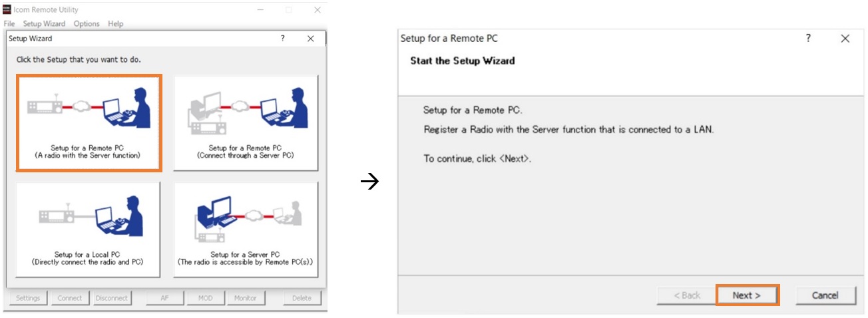Click help question mark in Remote PC dialog
Image resolution: width=868 pixels, height=318 pixels.
808,39
